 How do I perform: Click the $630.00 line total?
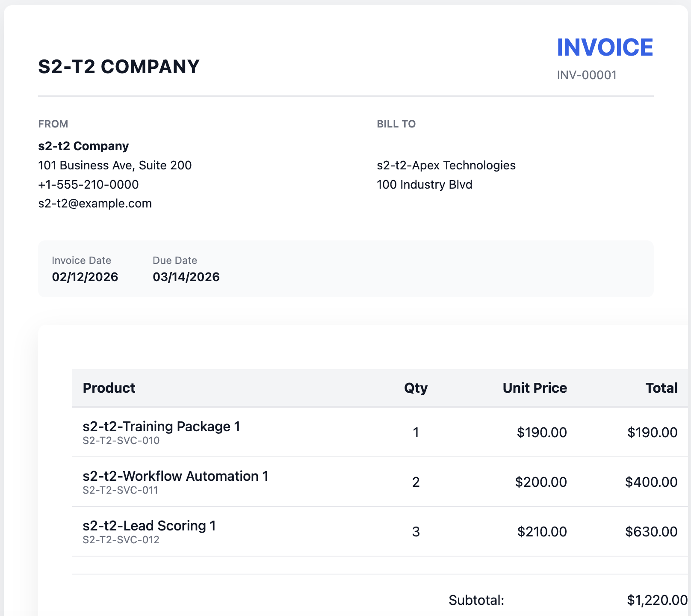651,532
